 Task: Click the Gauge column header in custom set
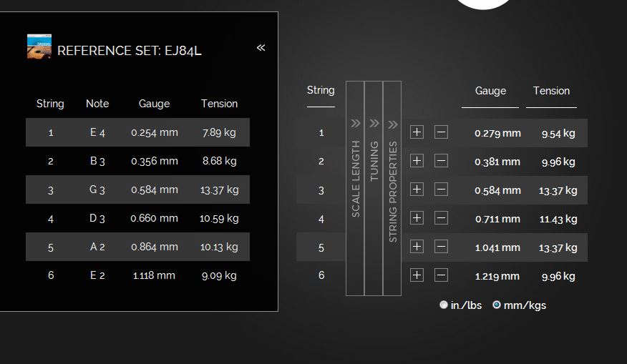[x=490, y=91]
